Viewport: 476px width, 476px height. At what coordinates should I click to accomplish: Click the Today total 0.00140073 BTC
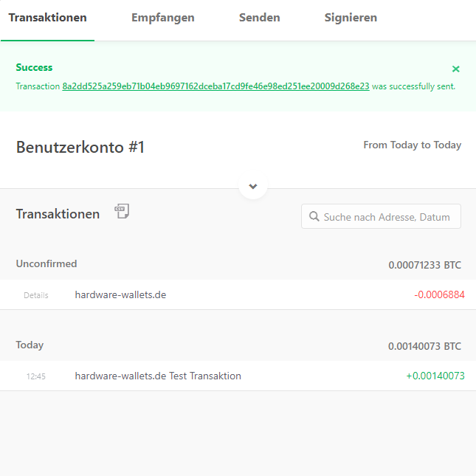coord(424,346)
